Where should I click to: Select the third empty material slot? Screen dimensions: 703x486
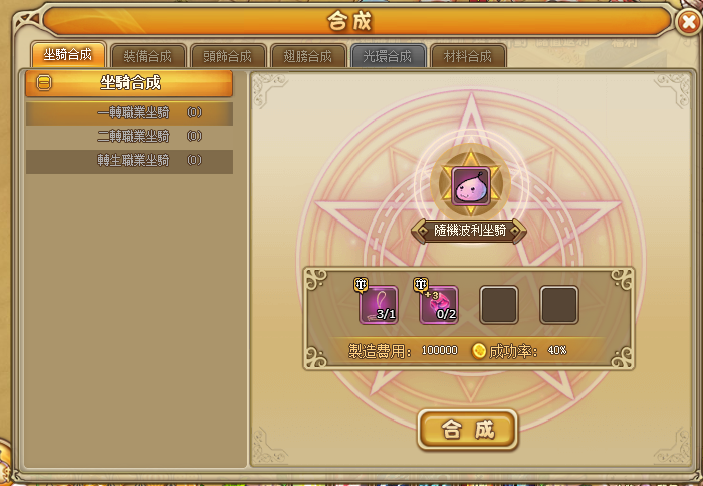[x=499, y=305]
